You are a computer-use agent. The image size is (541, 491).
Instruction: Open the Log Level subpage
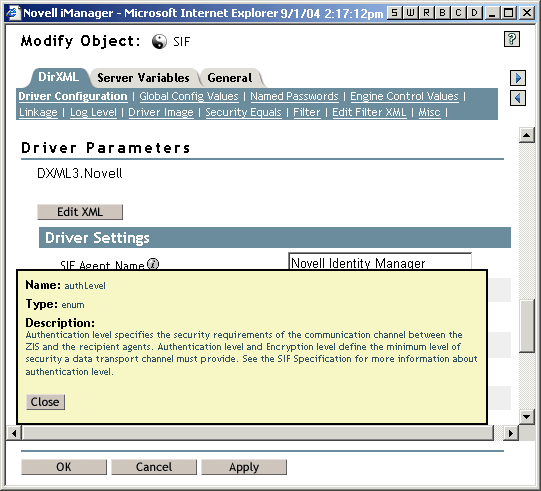(93, 112)
